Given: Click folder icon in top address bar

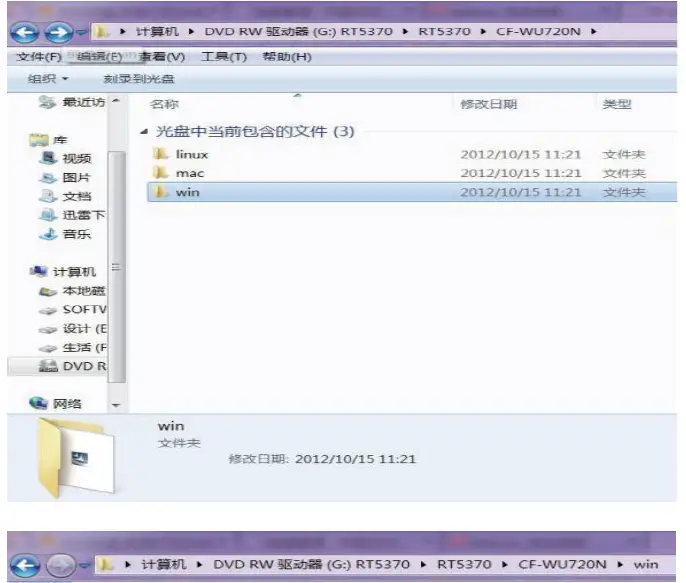Looking at the screenshot, I should (101, 31).
